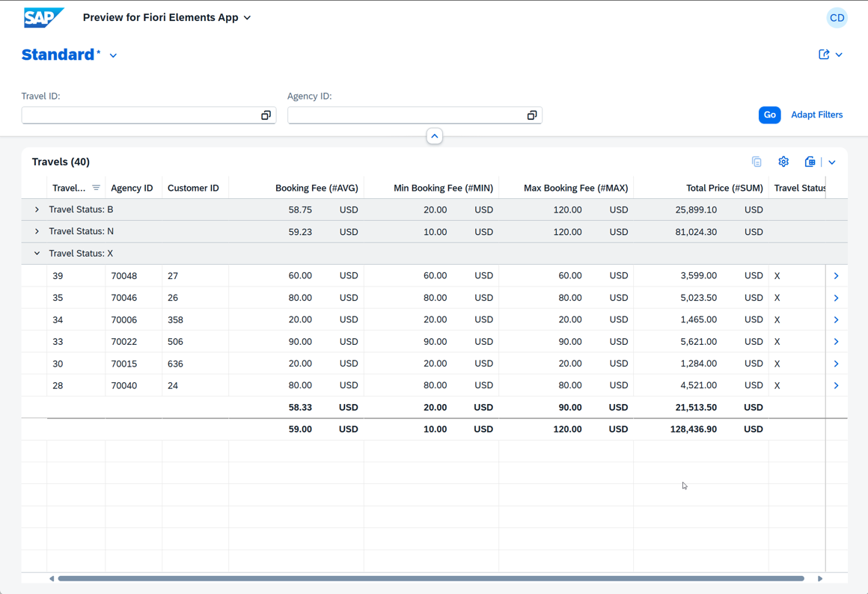Screen dimensions: 868x594
Task: Select total price 5,023.50
Action: 699,298
